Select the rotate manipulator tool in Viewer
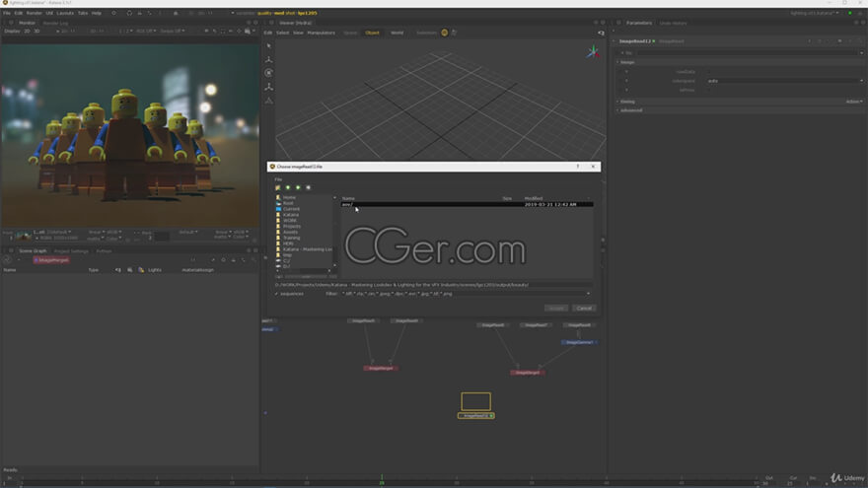 [x=269, y=73]
